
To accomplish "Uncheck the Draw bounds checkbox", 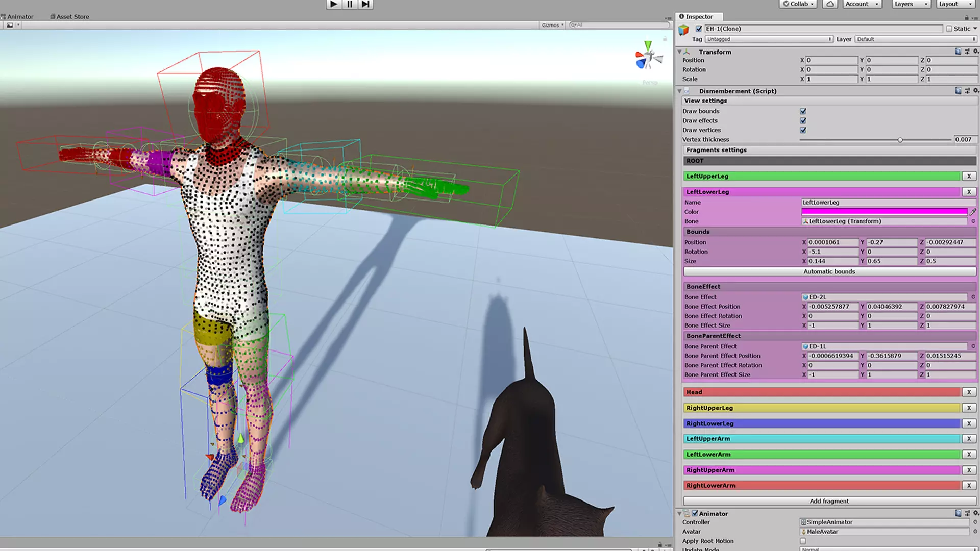I will coord(803,111).
